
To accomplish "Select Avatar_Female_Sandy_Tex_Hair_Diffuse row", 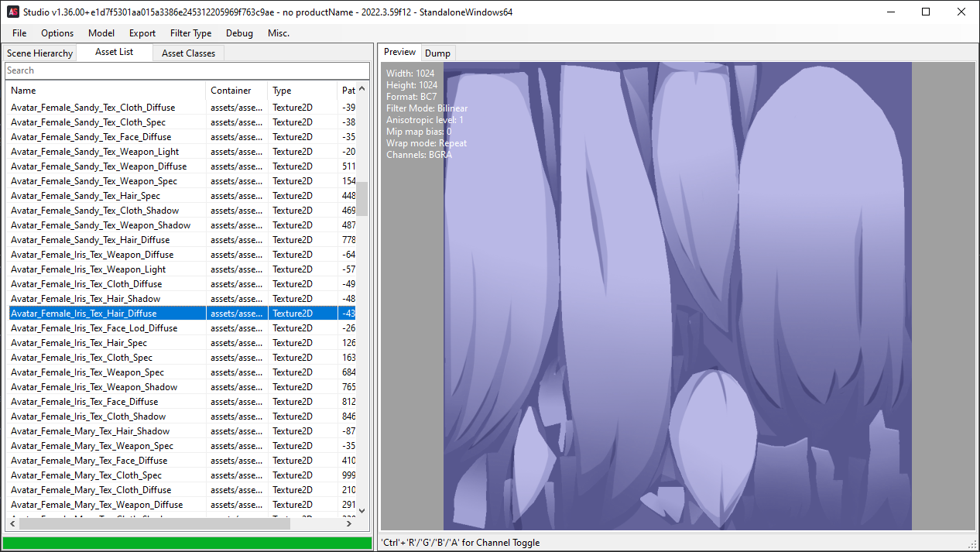I will (181, 240).
